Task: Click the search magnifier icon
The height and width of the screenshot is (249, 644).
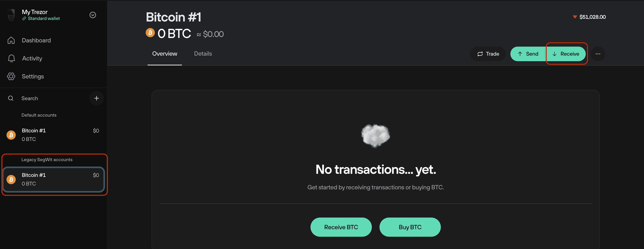Action: 11,98
